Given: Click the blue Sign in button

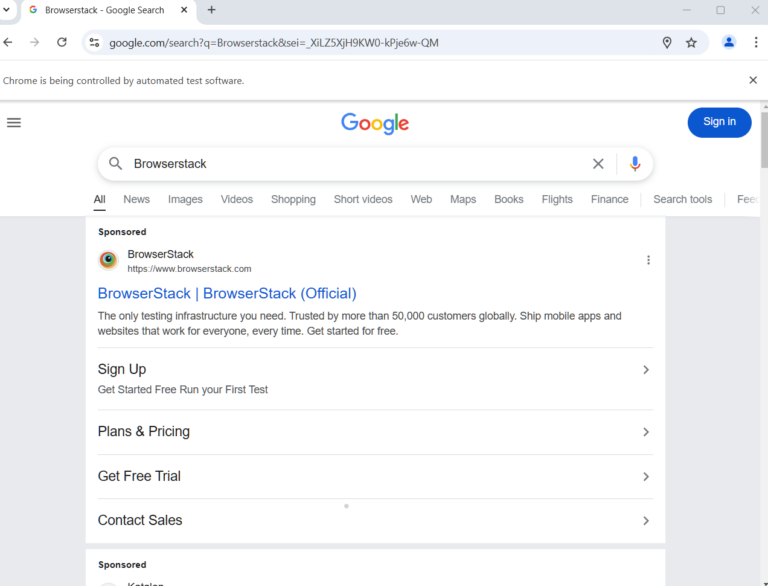Looking at the screenshot, I should tap(719, 122).
